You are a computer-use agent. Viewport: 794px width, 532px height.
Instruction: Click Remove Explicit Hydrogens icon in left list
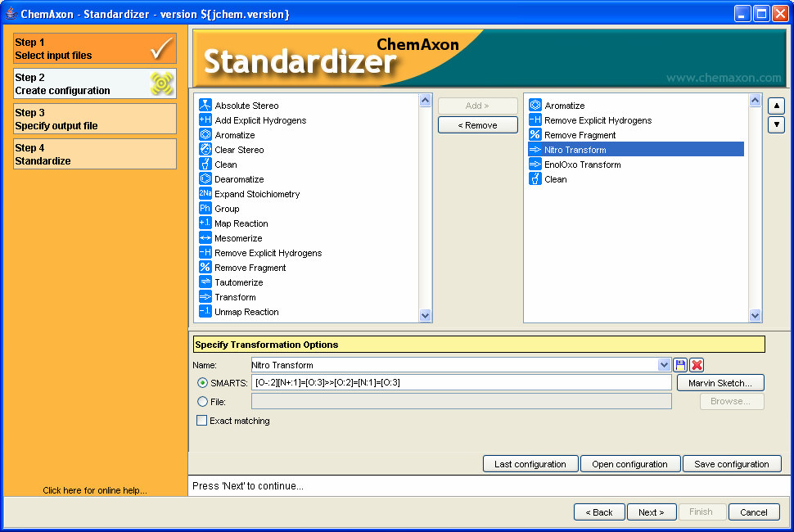pos(205,251)
